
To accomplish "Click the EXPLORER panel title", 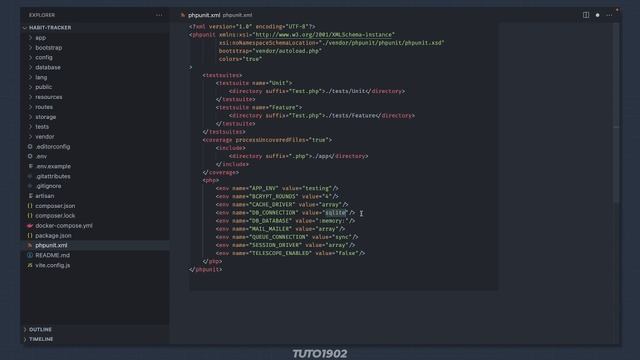I will pos(42,15).
